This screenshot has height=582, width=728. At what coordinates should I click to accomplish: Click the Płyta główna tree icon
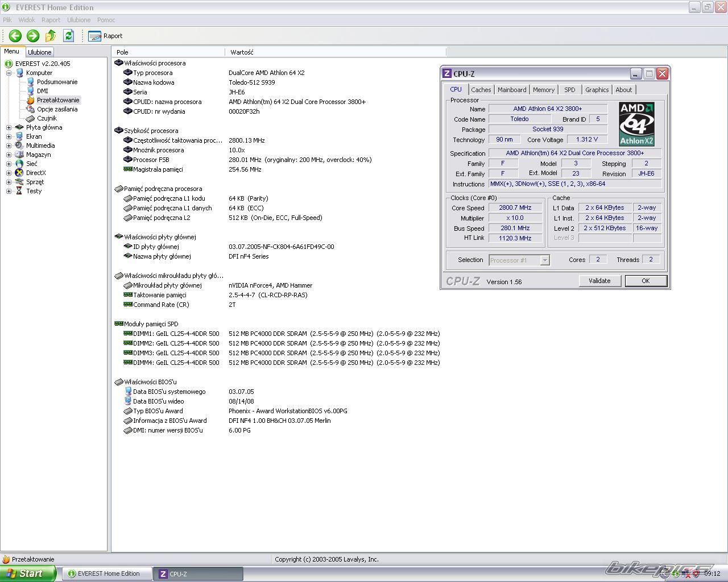[x=20, y=127]
